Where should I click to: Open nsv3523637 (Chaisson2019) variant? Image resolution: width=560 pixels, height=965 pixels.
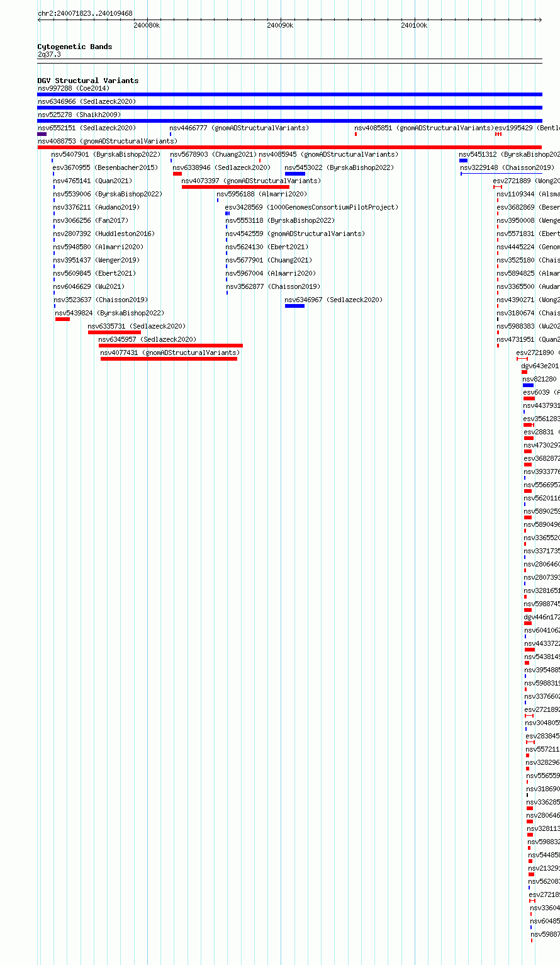[x=101, y=300]
